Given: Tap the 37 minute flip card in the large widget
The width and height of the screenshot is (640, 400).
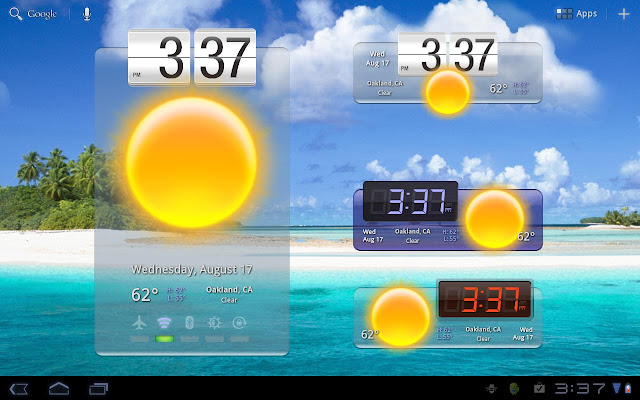Looking at the screenshot, I should pyautogui.click(x=225, y=57).
